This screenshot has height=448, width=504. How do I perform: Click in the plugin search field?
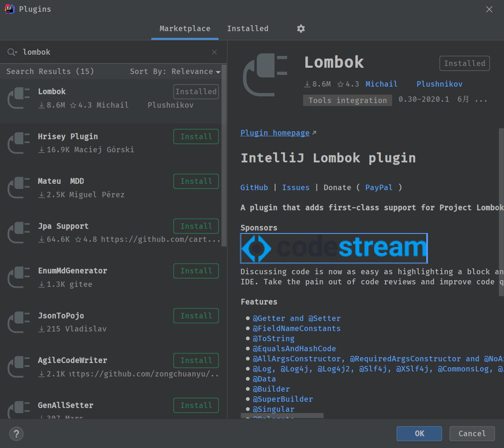point(113,52)
